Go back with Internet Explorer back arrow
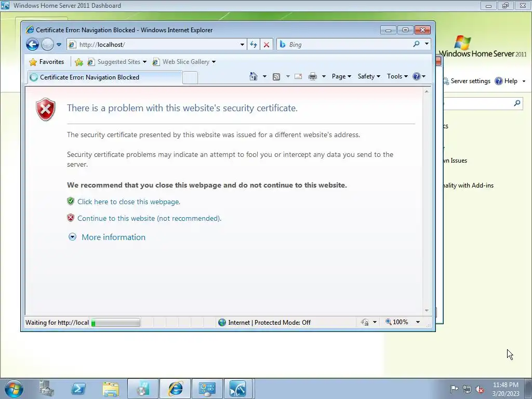 tap(33, 45)
